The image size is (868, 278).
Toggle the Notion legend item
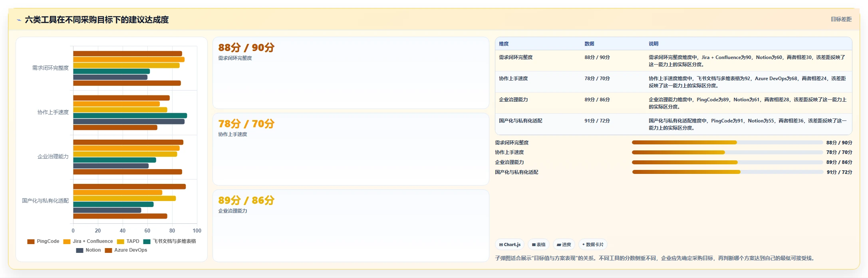88,250
